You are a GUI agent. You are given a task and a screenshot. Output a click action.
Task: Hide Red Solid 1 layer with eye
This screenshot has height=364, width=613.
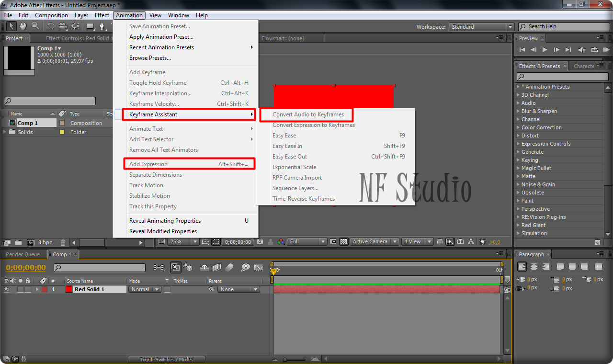[7, 289]
